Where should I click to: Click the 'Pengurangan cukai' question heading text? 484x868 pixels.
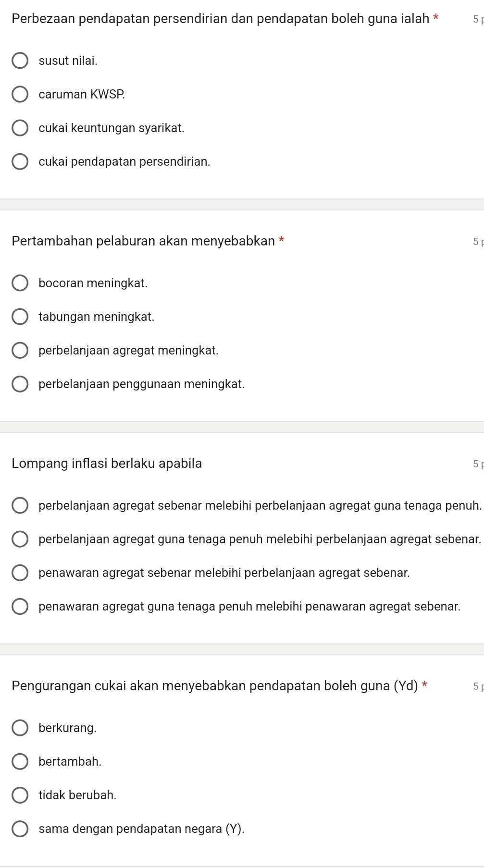[x=214, y=686]
